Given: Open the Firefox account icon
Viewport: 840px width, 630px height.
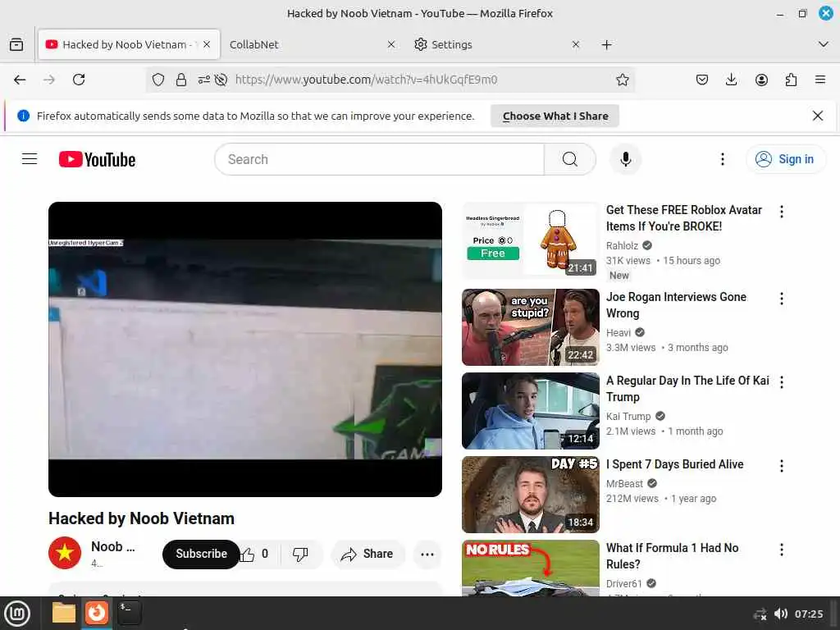Looking at the screenshot, I should tap(761, 80).
